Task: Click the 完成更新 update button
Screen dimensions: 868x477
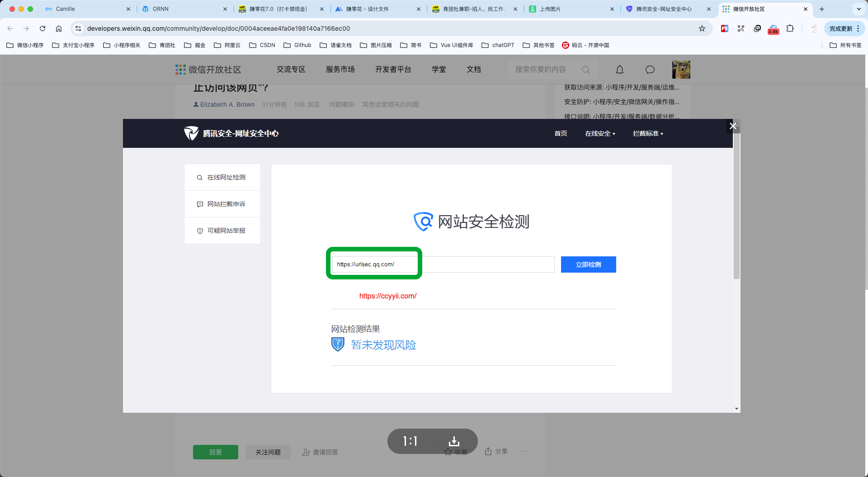Action: 840,28
